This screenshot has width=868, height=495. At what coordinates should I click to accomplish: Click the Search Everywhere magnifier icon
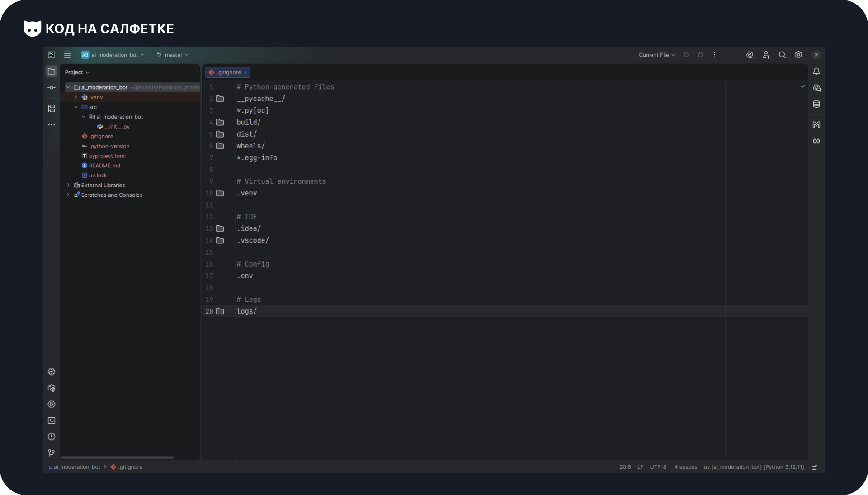(782, 55)
